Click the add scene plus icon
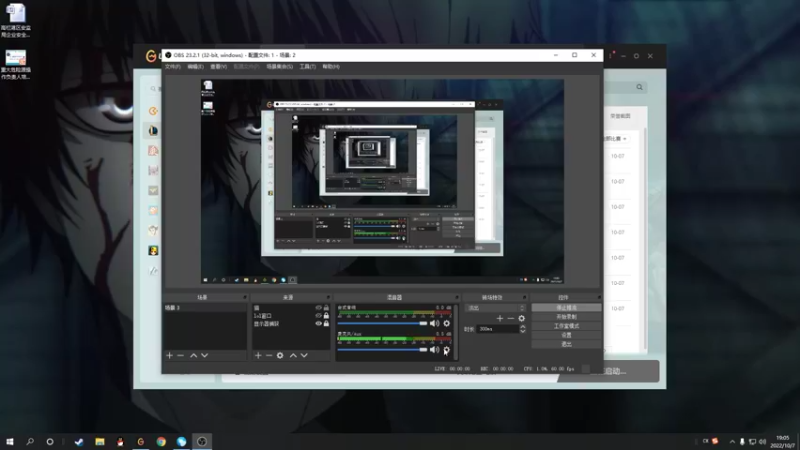 point(169,355)
